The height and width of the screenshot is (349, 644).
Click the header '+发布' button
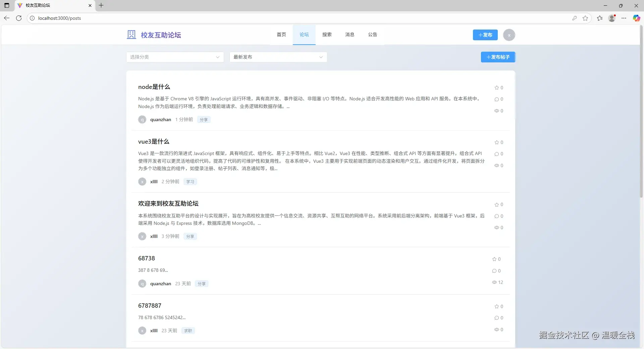pos(485,35)
